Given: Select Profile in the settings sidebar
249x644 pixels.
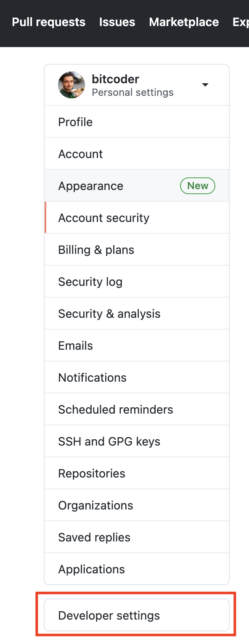Looking at the screenshot, I should pos(137,122).
